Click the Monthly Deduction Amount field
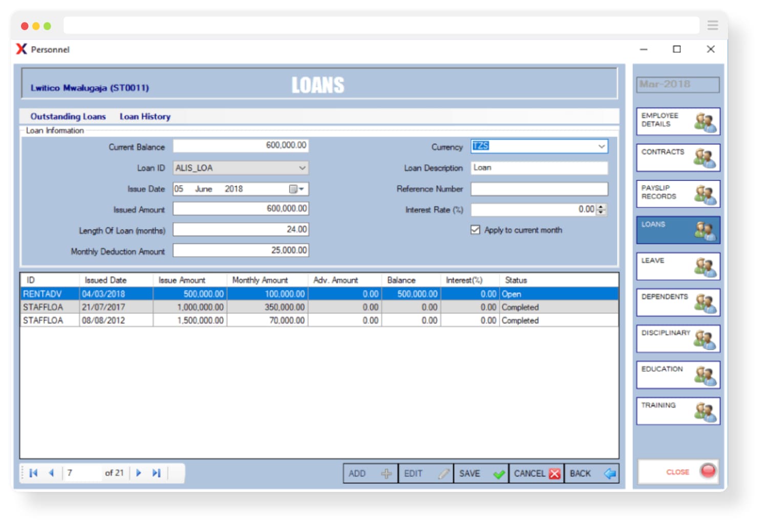Image resolution: width=768 pixels, height=532 pixels. [241, 250]
